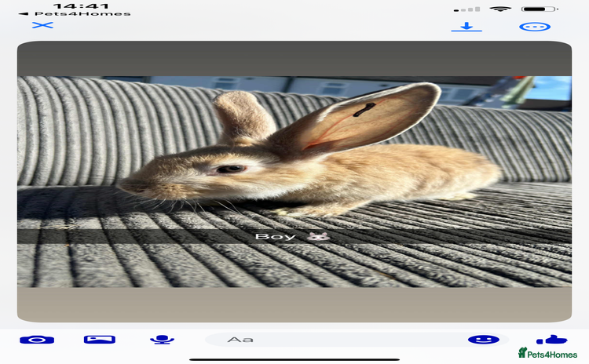589x364 pixels.
Task: Open the camera from the message bar
Action: point(36,340)
